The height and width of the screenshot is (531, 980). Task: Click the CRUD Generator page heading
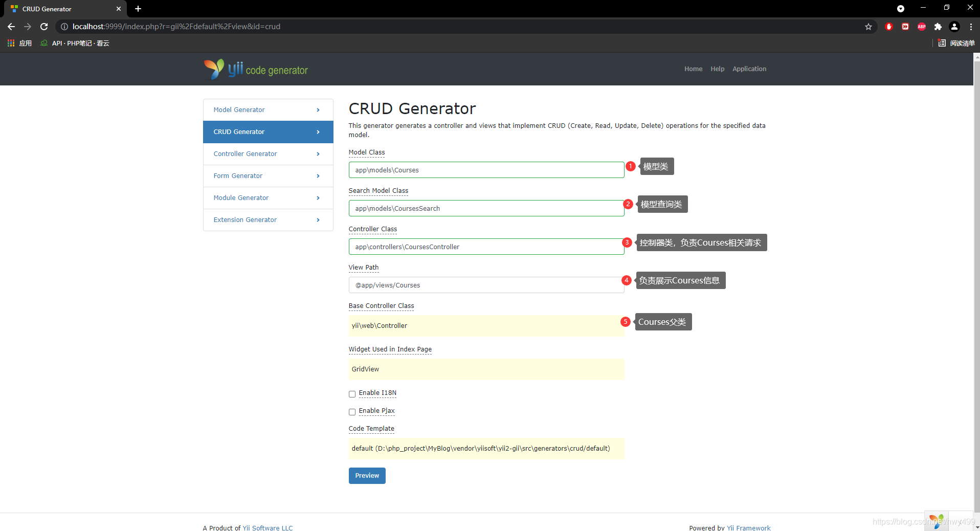coord(412,108)
